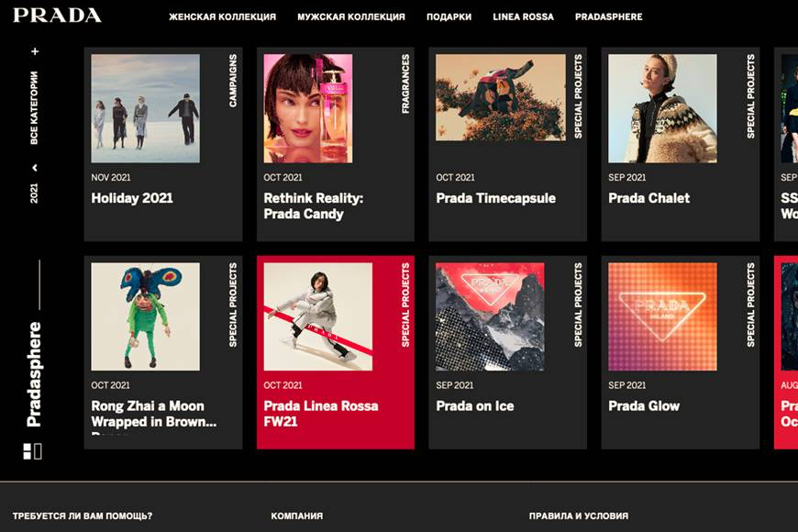Switch to grid view layout icon
This screenshot has height=532, width=798.
click(x=27, y=451)
